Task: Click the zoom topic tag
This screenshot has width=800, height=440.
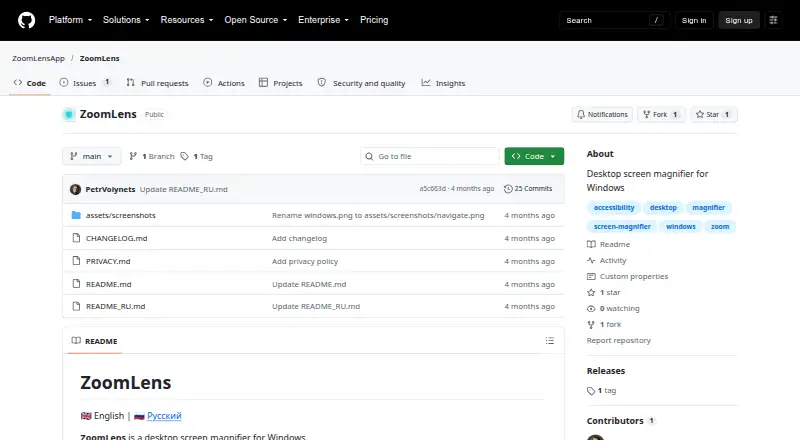Action: click(x=720, y=227)
